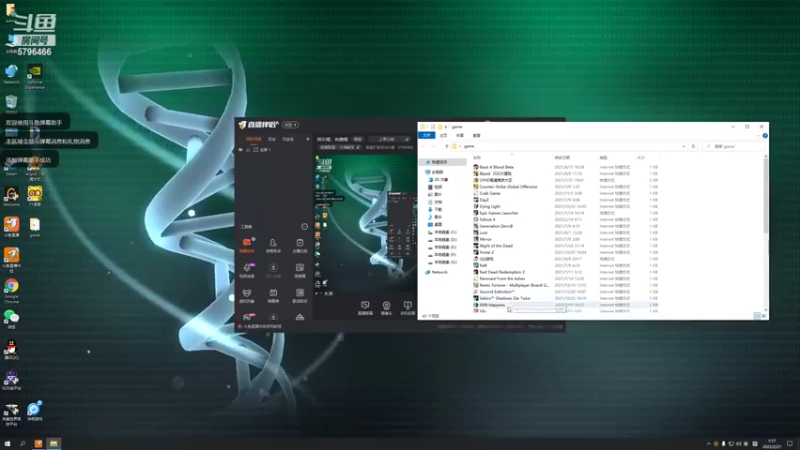Launch the YY owl desktop icon
The image size is (800, 450).
[x=35, y=196]
